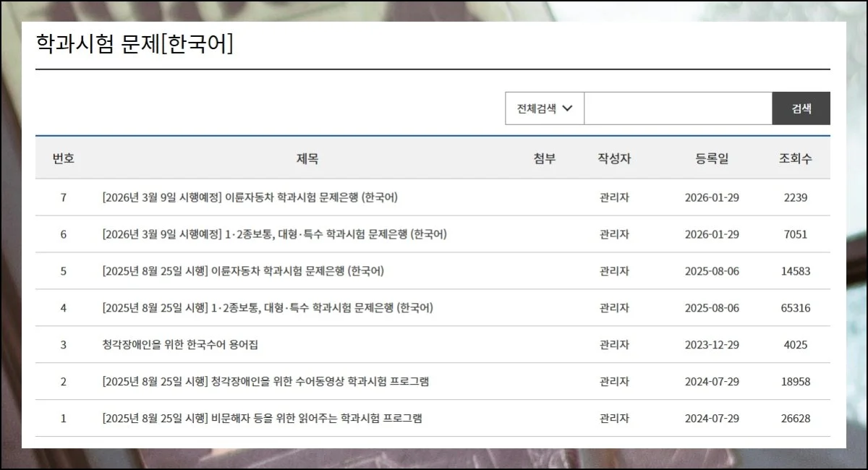
Task: Click the view count 26628 in the last row
Action: click(795, 419)
